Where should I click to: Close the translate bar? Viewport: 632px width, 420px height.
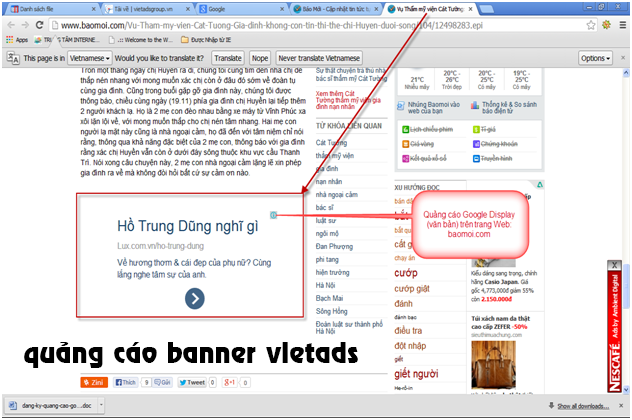tap(623, 58)
